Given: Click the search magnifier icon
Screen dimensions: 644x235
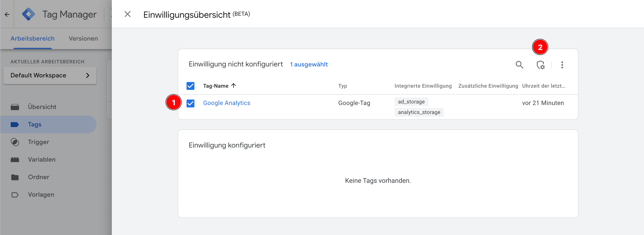Looking at the screenshot, I should click(x=519, y=65).
